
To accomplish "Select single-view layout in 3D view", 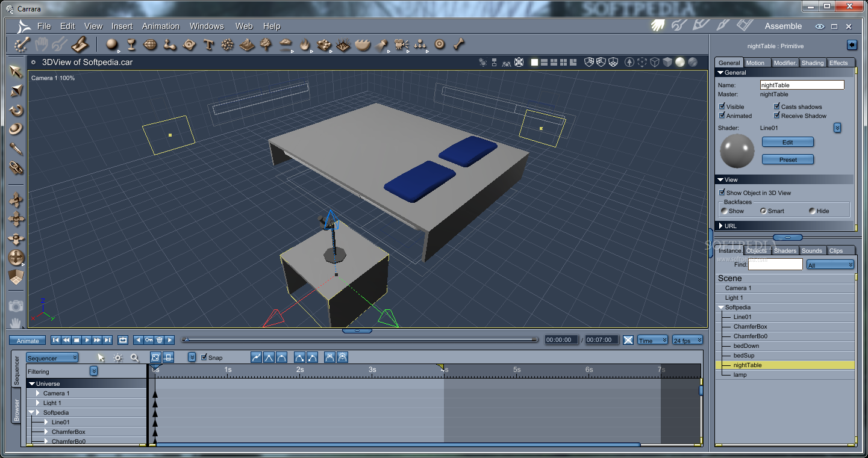I will pyautogui.click(x=534, y=62).
